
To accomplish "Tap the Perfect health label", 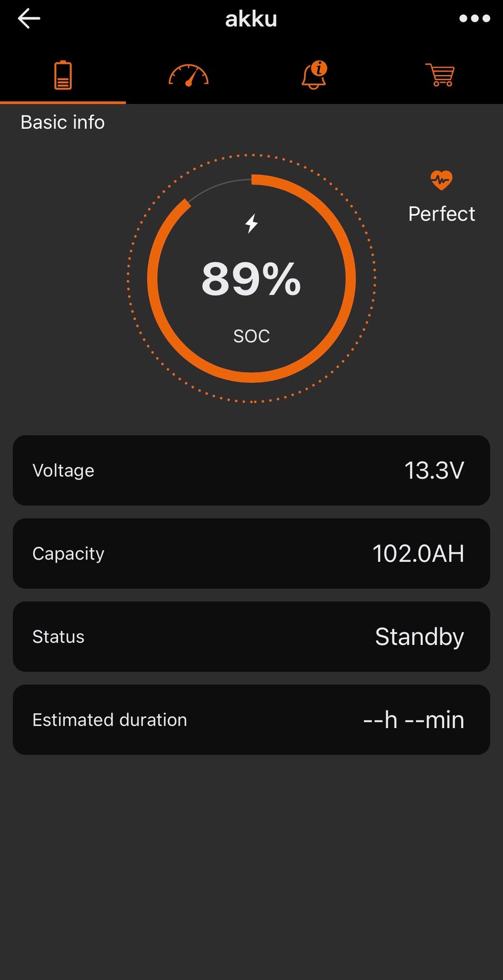I will [x=441, y=214].
